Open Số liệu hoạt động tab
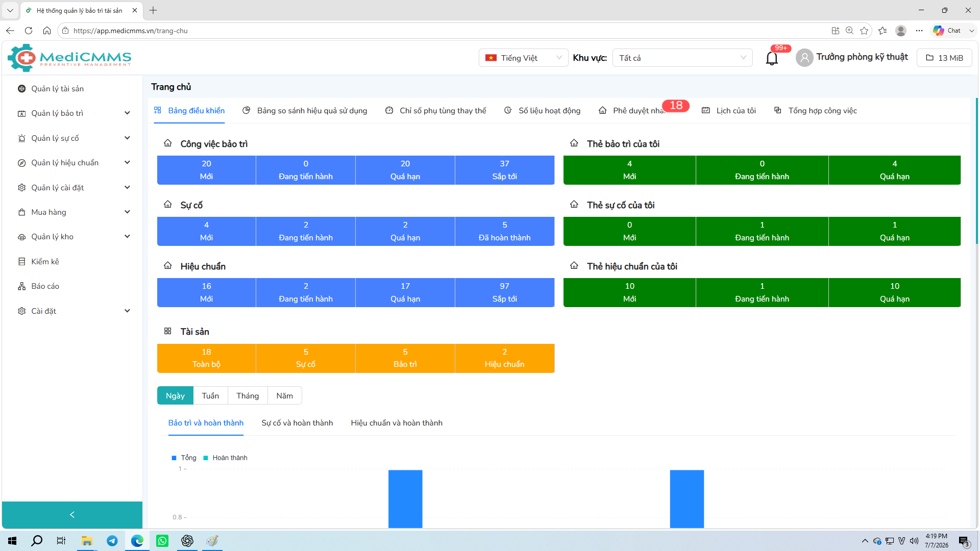 coord(542,111)
